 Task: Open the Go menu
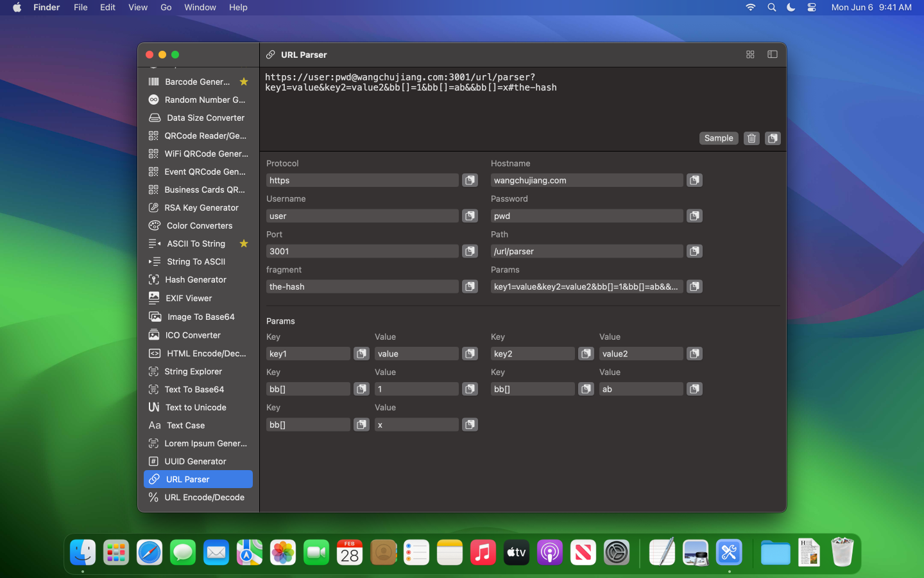(x=166, y=7)
